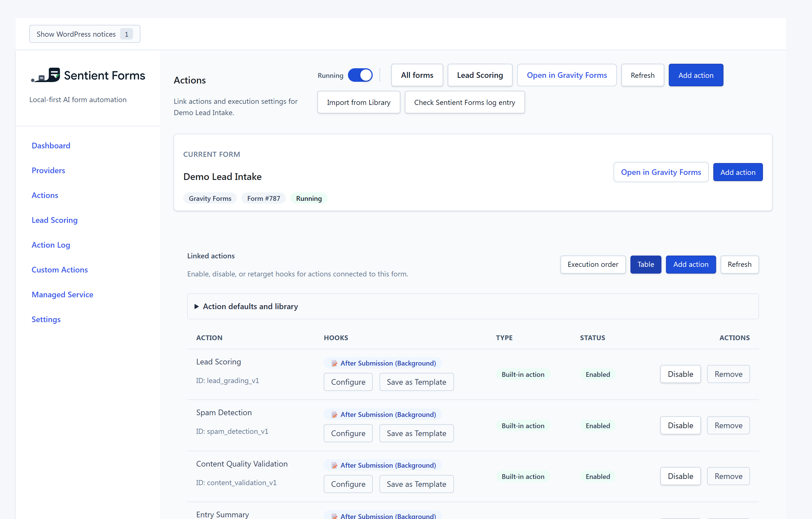
Task: Open in Gravity Forms in the Current Form card
Action: click(661, 172)
